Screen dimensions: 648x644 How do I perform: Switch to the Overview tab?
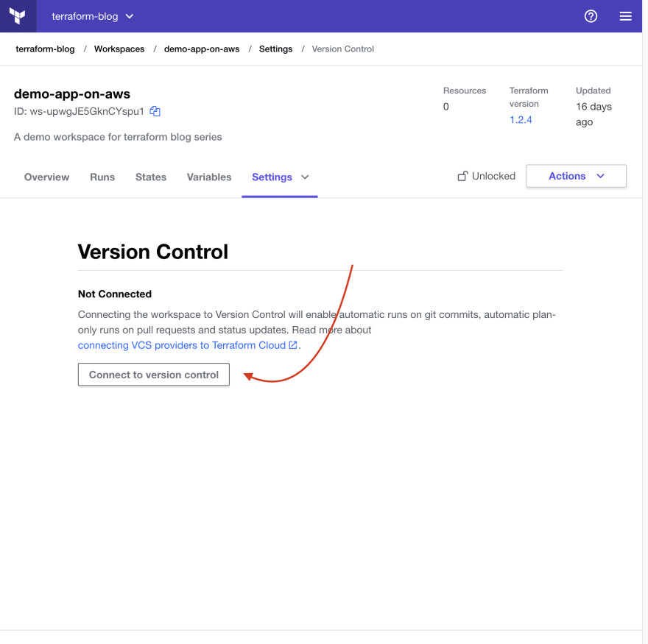coord(46,177)
